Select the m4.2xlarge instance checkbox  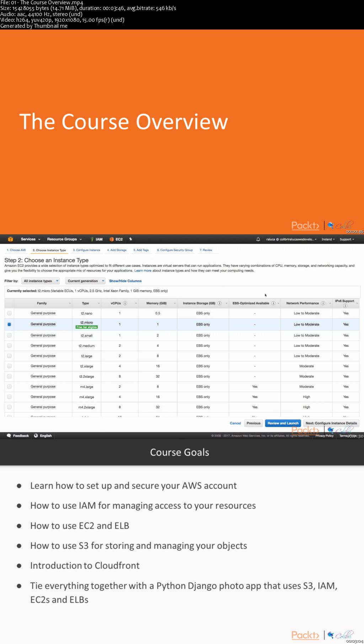click(x=9, y=407)
